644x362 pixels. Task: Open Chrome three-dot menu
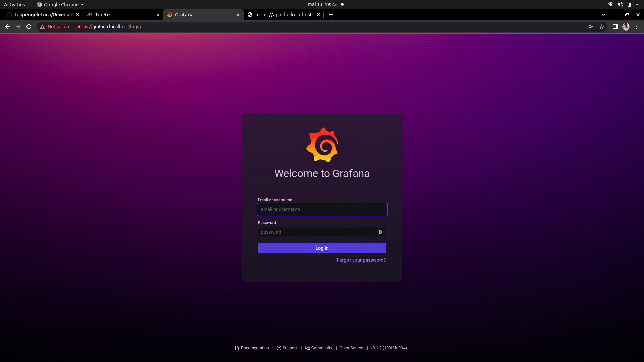637,27
